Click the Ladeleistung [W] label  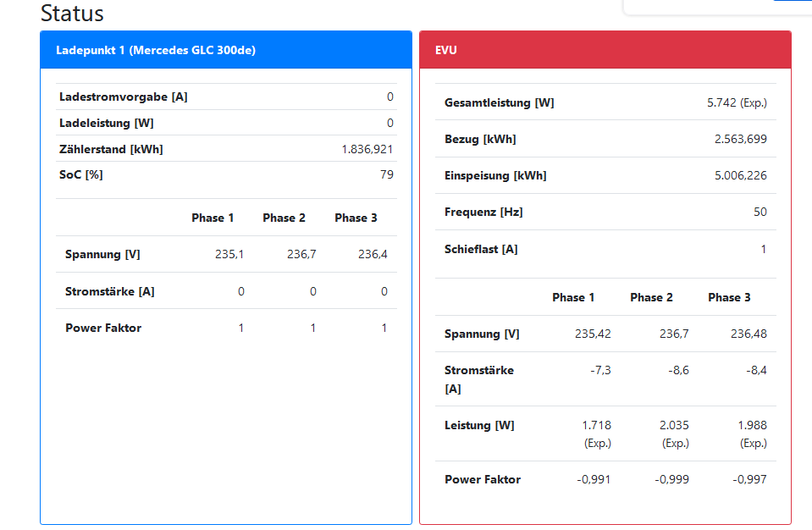[x=107, y=123]
